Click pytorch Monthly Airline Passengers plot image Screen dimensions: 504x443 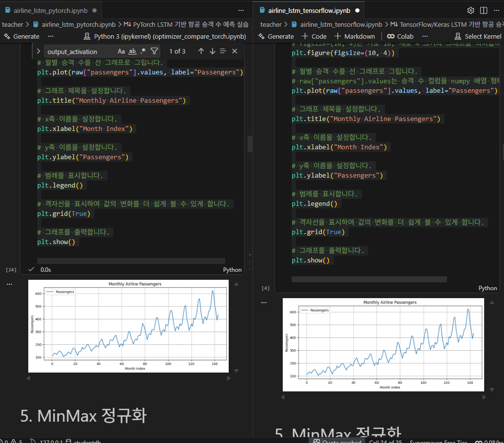pyautogui.click(x=128, y=326)
